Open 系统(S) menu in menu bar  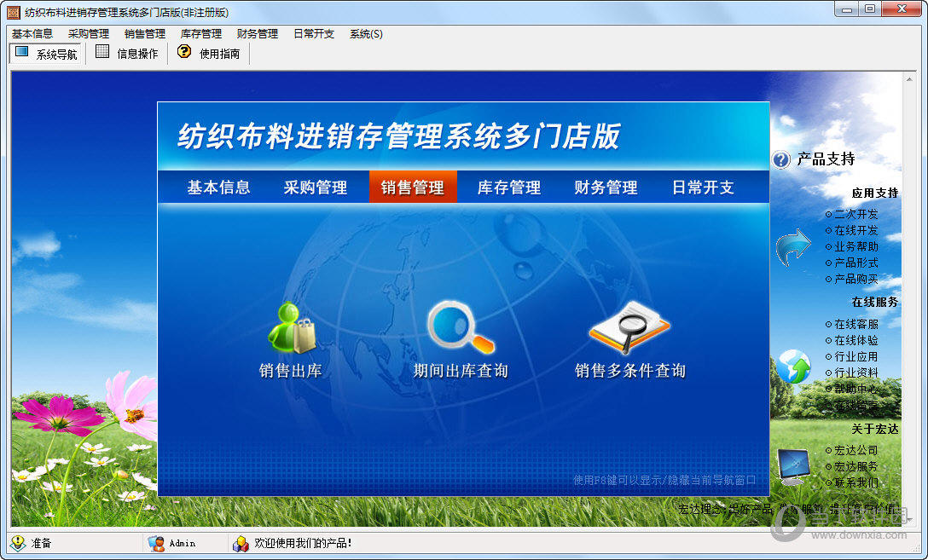[x=366, y=34]
